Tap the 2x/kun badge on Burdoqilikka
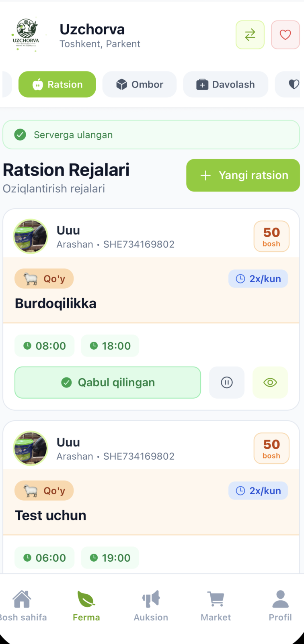Image resolution: width=304 pixels, height=644 pixels. click(x=258, y=279)
